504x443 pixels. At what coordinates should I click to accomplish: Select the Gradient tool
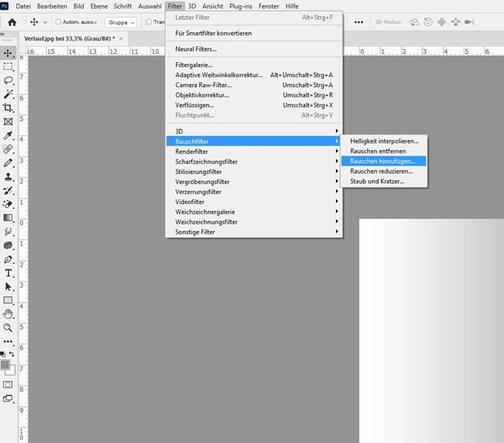coord(8,218)
